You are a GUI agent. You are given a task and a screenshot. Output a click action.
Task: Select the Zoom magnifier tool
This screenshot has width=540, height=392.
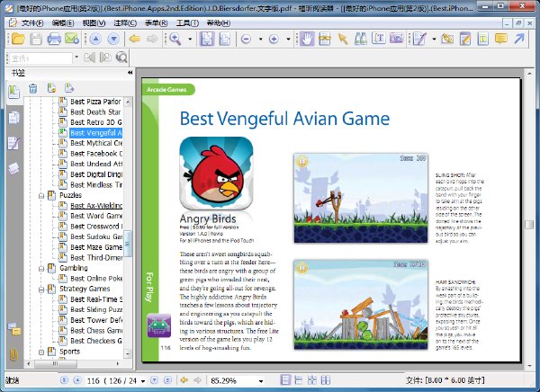tap(175, 39)
